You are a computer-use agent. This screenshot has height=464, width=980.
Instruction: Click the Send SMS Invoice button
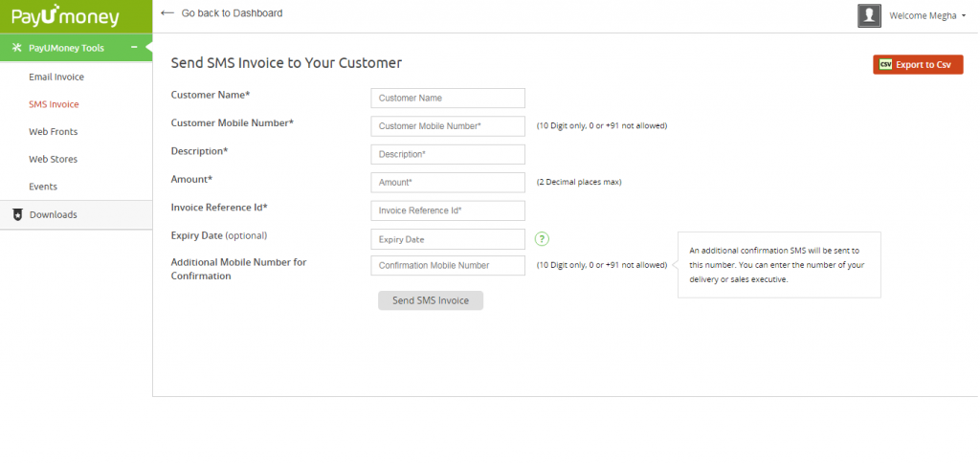click(431, 300)
